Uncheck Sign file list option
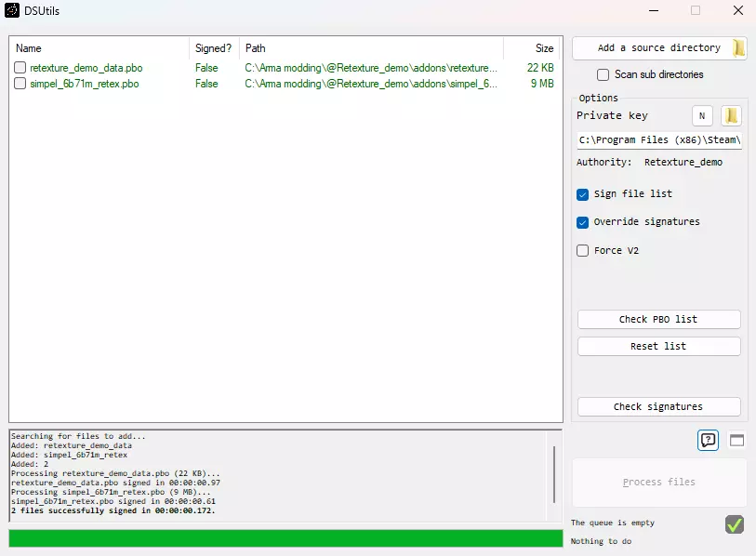This screenshot has width=756, height=556. [x=582, y=194]
